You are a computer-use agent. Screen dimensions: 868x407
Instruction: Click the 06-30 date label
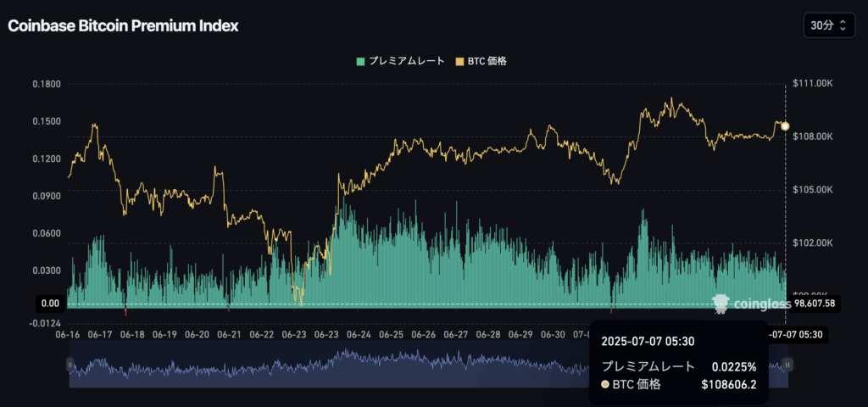point(553,334)
